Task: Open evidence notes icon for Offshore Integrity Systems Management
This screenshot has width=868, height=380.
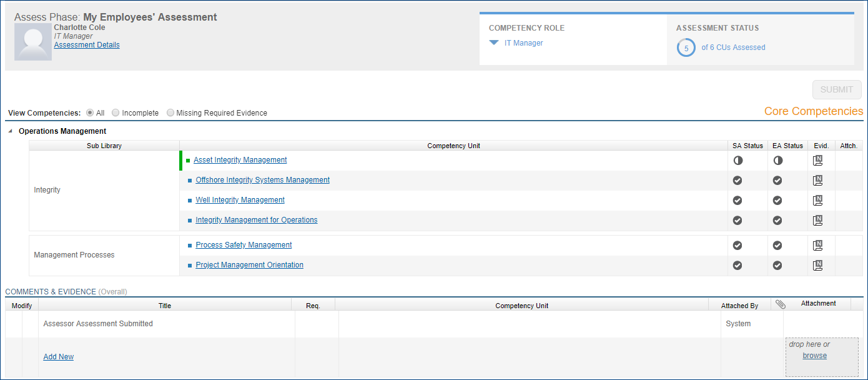Action: (817, 181)
